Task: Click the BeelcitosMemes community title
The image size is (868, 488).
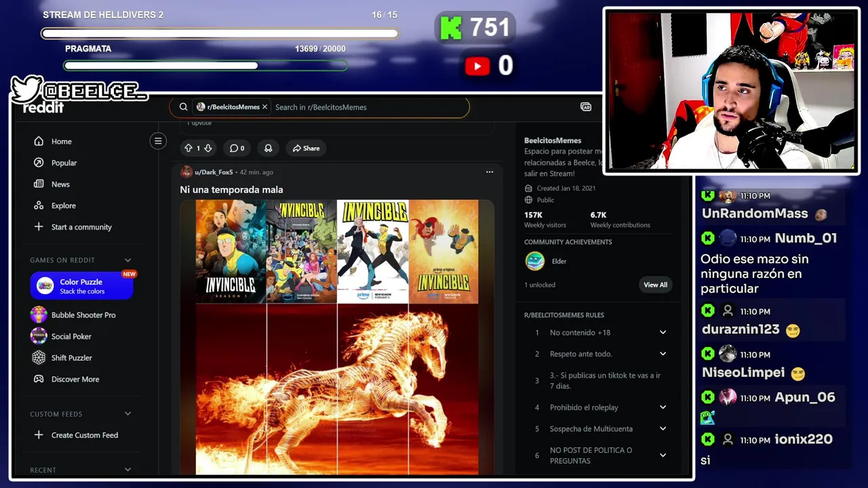Action: 553,140
